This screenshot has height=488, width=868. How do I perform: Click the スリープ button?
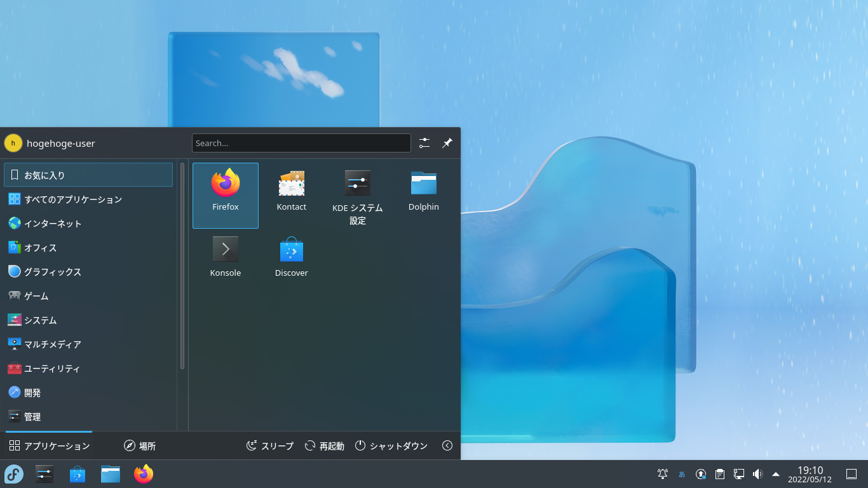coord(270,445)
